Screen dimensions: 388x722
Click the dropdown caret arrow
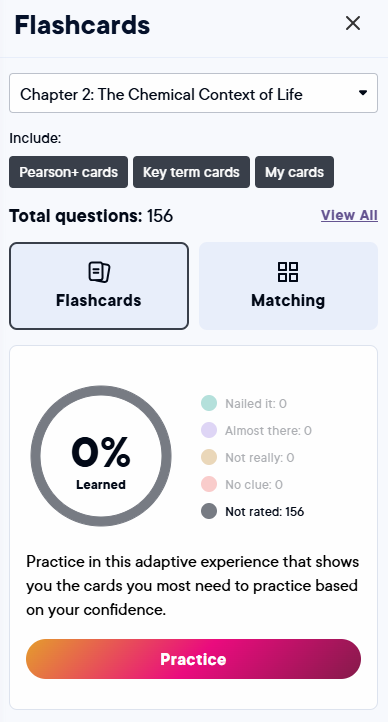tap(363, 93)
